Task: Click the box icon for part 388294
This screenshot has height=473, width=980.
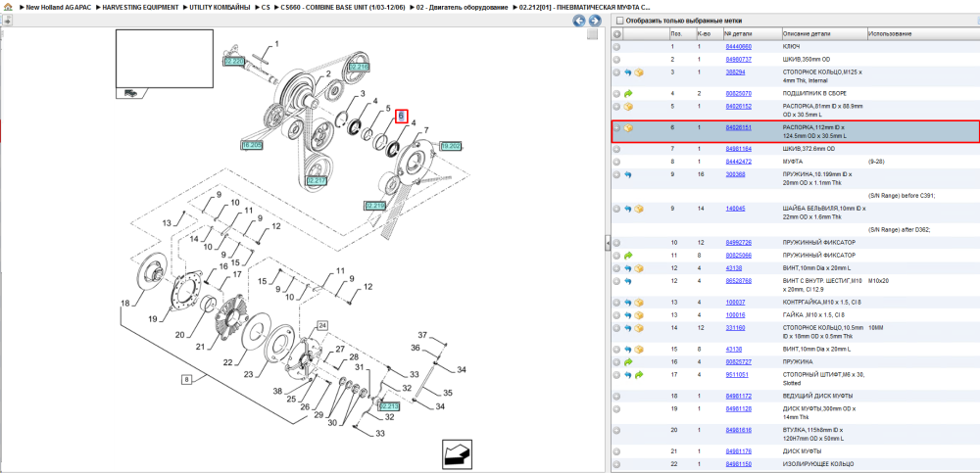Action: click(639, 72)
